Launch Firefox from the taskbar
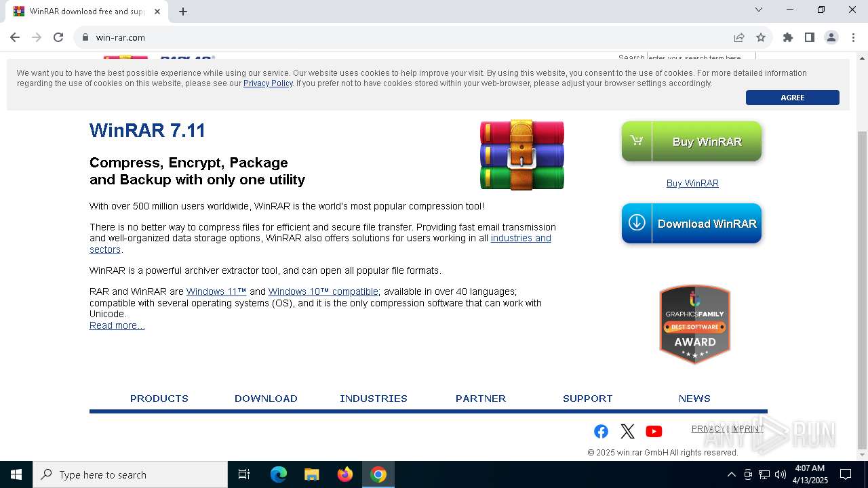The image size is (868, 488). coord(344,474)
